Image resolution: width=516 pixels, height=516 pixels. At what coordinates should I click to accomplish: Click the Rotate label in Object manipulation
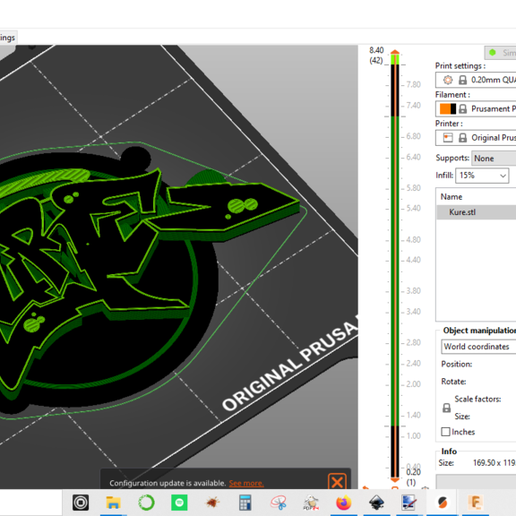[453, 381]
